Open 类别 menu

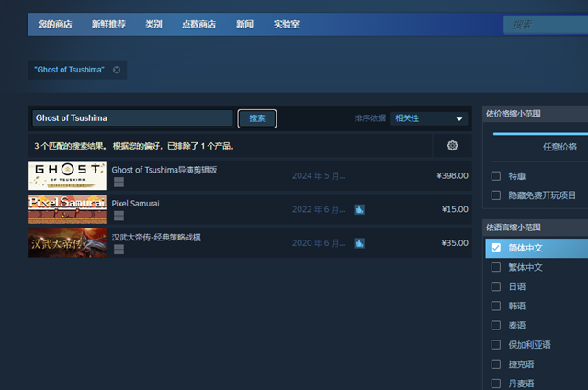pos(153,25)
